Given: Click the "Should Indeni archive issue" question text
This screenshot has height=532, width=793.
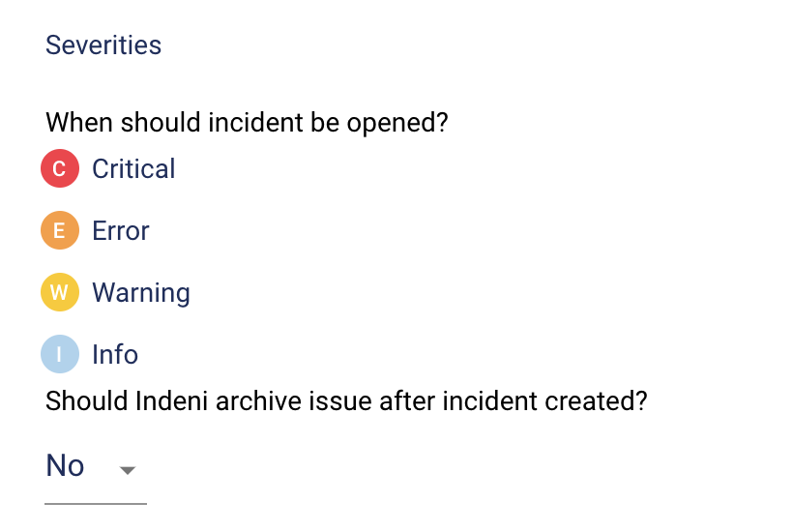Looking at the screenshot, I should point(345,400).
